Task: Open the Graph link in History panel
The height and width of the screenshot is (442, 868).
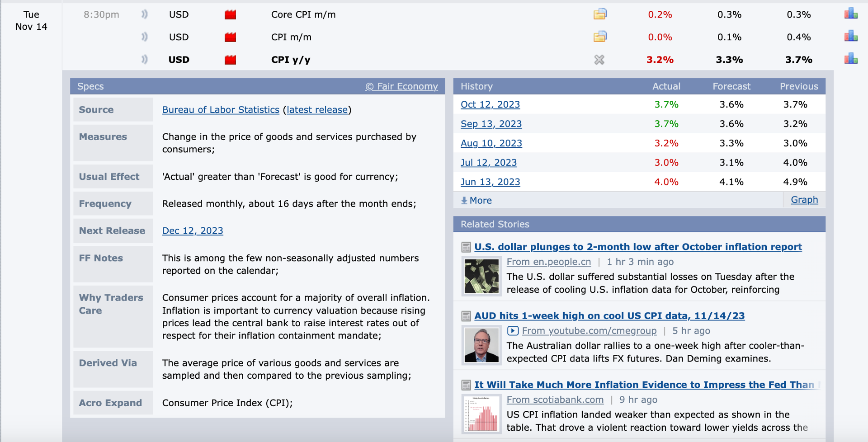Action: click(804, 200)
